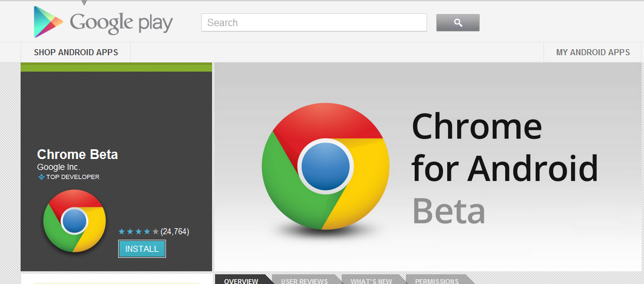Image resolution: width=644 pixels, height=284 pixels.
Task: Click the 'Google play' wordmark text
Action: click(x=121, y=23)
